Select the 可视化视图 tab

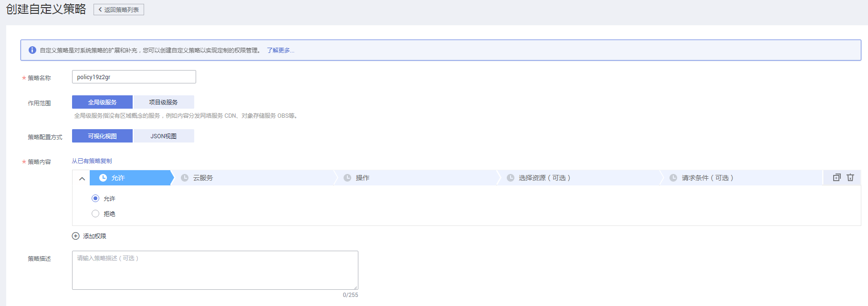[102, 136]
